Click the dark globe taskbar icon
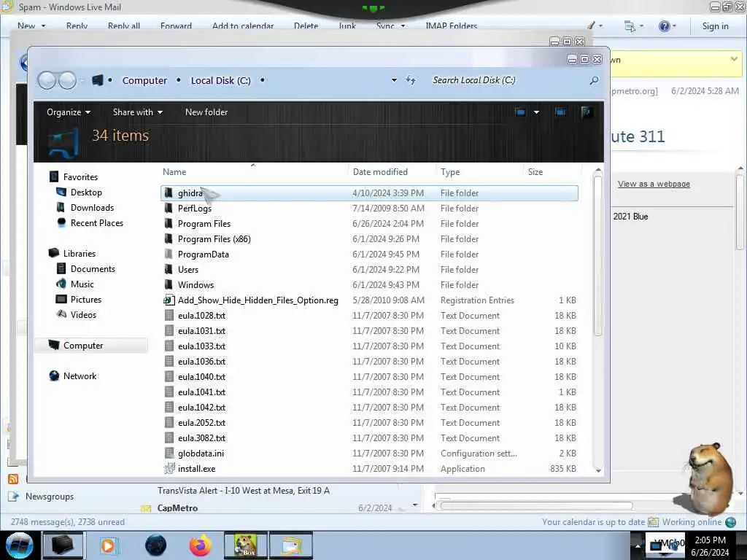The image size is (747, 560). 156,545
